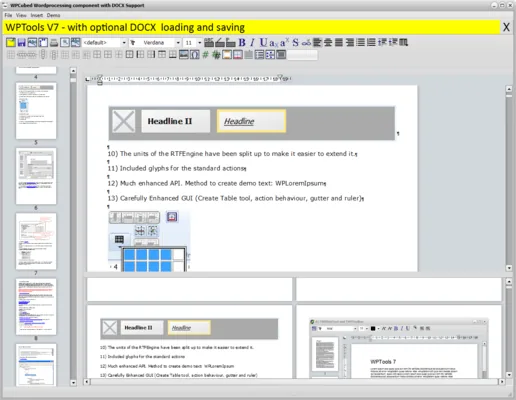
Task: Open the Verdana font dropdown
Action: click(156, 43)
